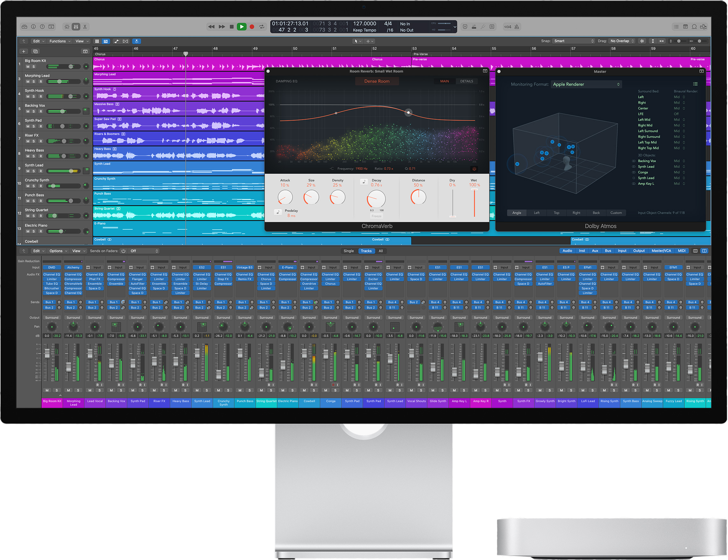This screenshot has height=560, width=728.
Task: Toggle waveform zoom button
Action: (x=642, y=41)
